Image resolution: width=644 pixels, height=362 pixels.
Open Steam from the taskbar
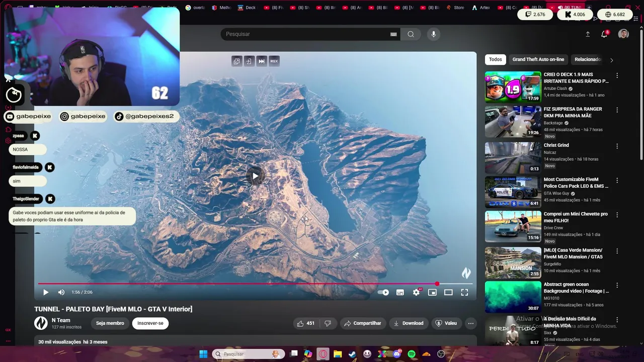(352, 354)
